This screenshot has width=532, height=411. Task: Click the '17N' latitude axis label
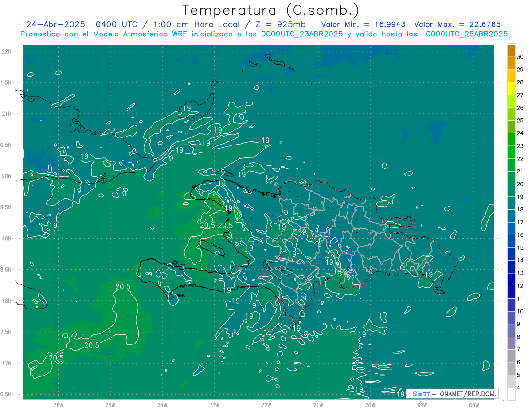(x=7, y=363)
